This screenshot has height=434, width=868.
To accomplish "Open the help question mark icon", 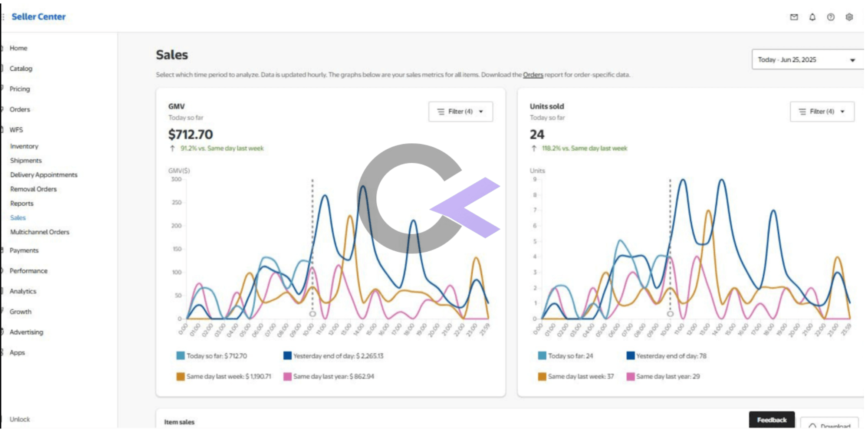I will click(831, 17).
